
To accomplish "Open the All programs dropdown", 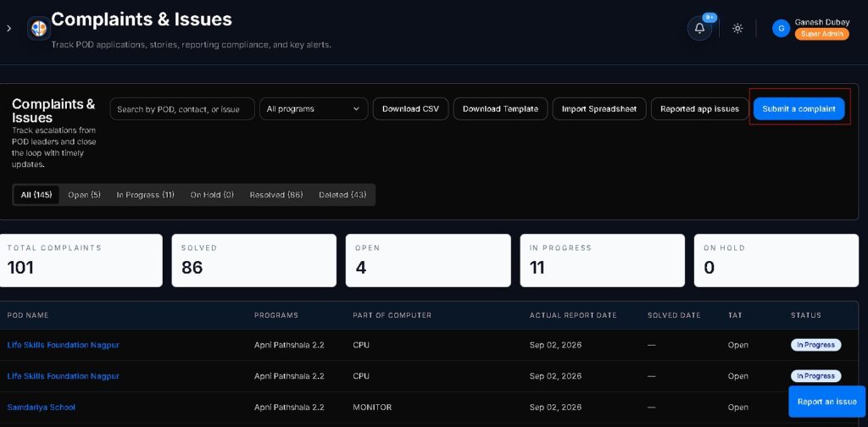I will pos(314,109).
